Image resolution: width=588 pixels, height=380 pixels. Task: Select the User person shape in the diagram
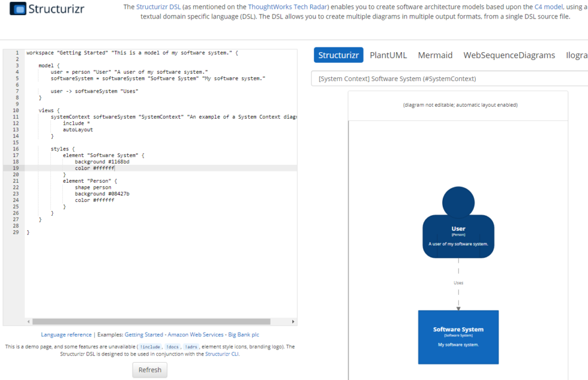tap(458, 222)
